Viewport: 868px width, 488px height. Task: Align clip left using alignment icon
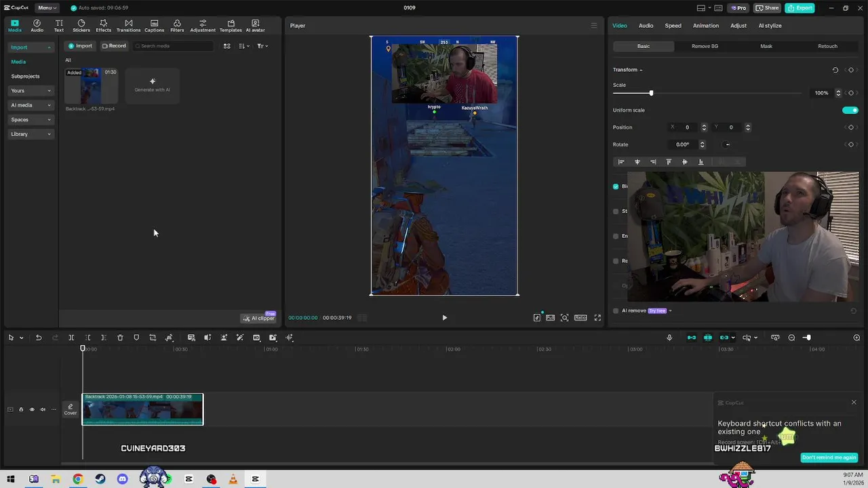(x=621, y=162)
